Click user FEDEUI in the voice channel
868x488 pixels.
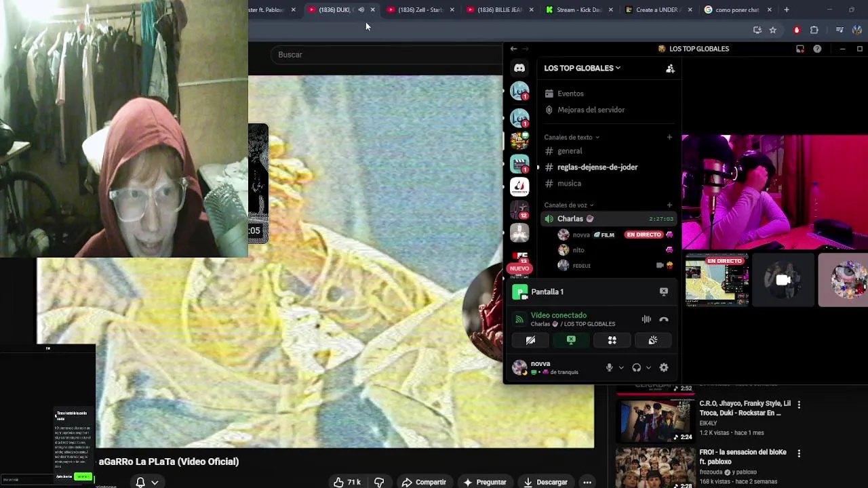pos(581,266)
